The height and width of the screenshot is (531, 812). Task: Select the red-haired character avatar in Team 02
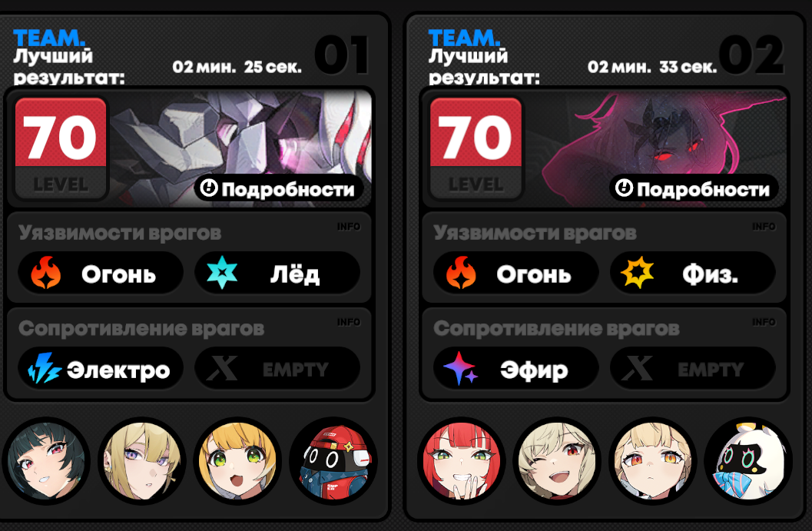(462, 460)
